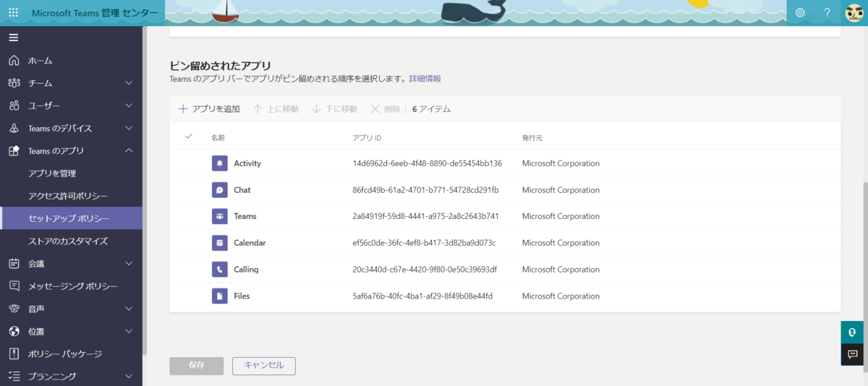Click the Files app document icon
Image resolution: width=868 pixels, height=386 pixels.
point(219,296)
